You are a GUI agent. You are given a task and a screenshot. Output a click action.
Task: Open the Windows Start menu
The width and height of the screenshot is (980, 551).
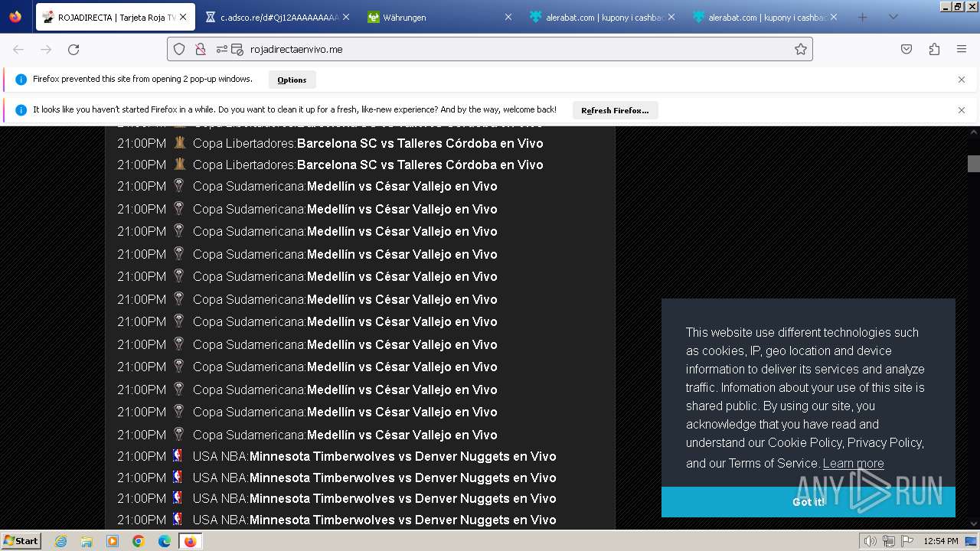click(x=21, y=541)
